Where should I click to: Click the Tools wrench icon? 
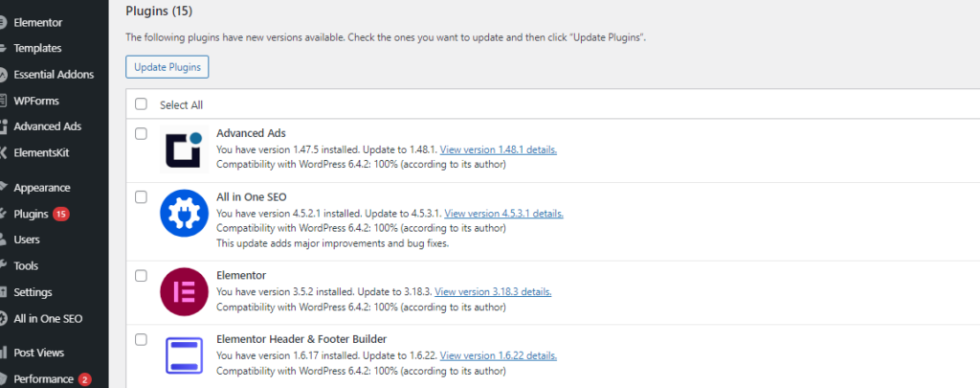3,266
